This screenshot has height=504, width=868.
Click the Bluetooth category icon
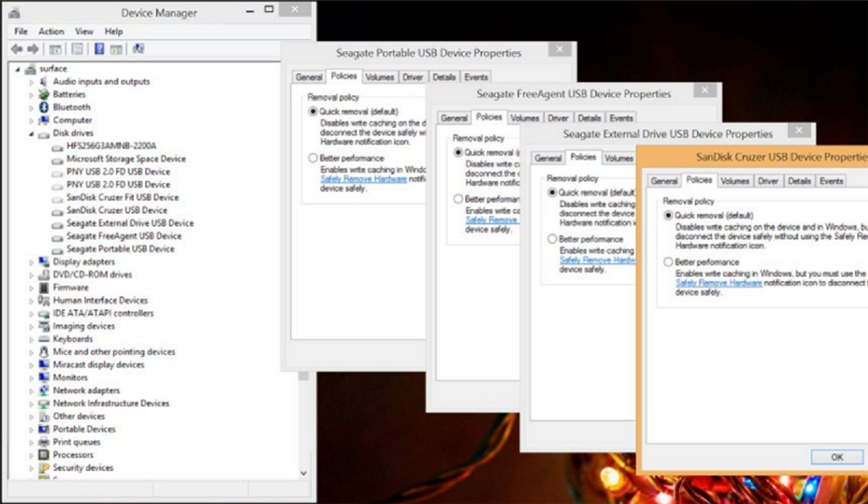click(x=44, y=108)
